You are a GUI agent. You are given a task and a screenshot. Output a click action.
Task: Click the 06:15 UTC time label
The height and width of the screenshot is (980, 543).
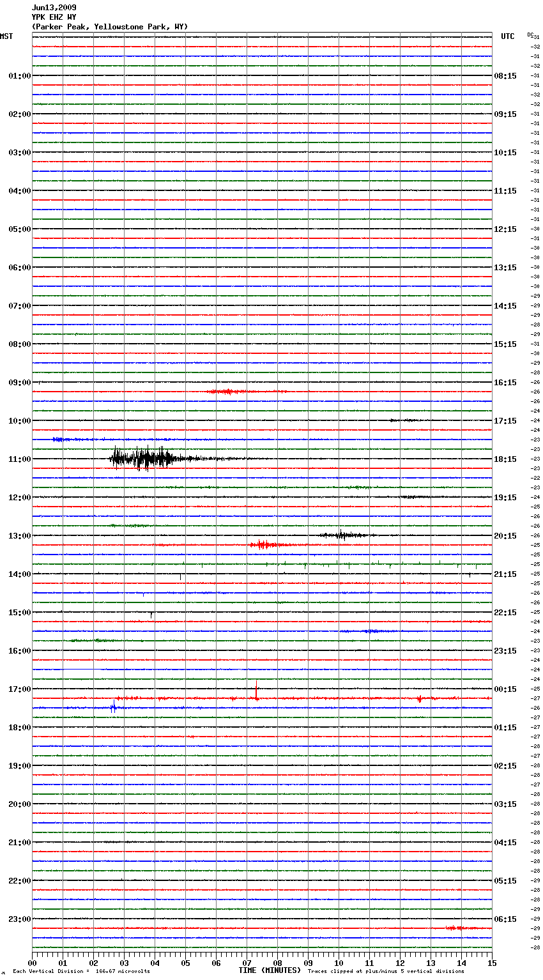click(505, 919)
